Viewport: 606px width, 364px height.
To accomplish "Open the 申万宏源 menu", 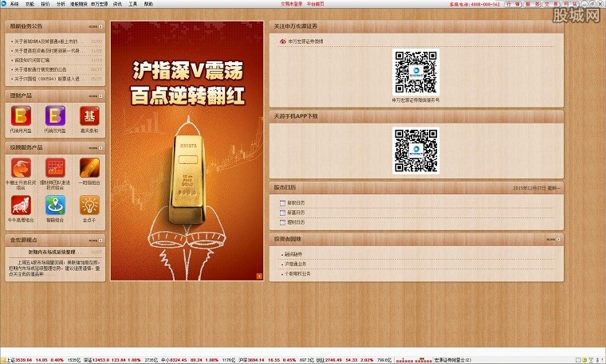I will (x=100, y=4).
